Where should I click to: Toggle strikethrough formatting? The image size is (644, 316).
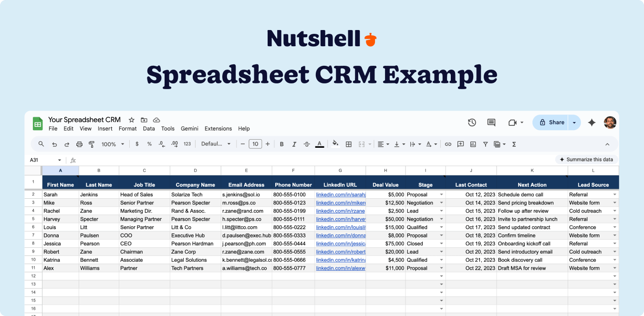(x=307, y=144)
